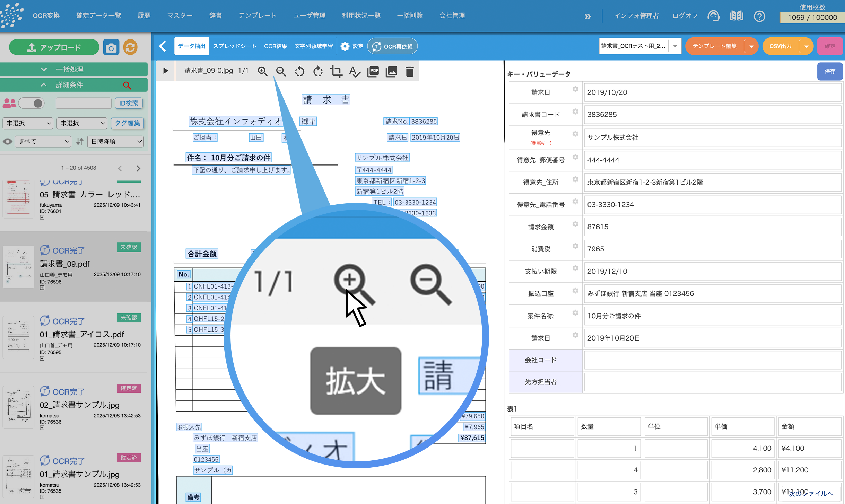Viewport: 845px width, 504px height.
Task: Toggle the sort direction arrows next to the filter
Action: coord(79,141)
